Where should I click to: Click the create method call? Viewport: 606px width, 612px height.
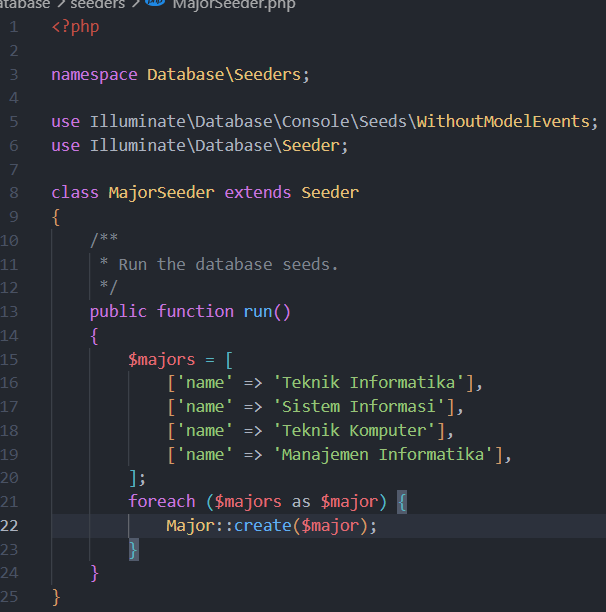262,526
